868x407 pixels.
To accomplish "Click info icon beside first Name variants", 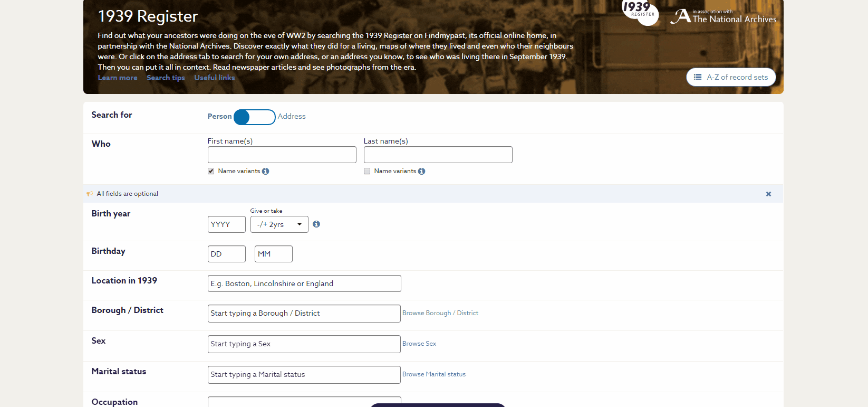I will tap(266, 171).
